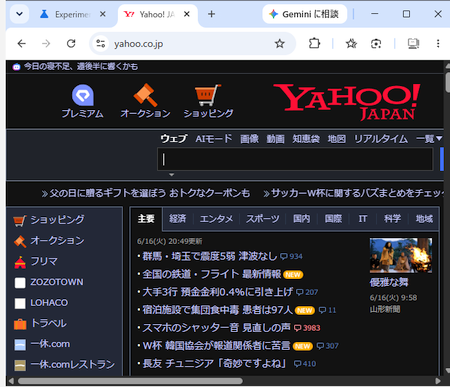Select the リアルタイム search tab

pyautogui.click(x=381, y=139)
